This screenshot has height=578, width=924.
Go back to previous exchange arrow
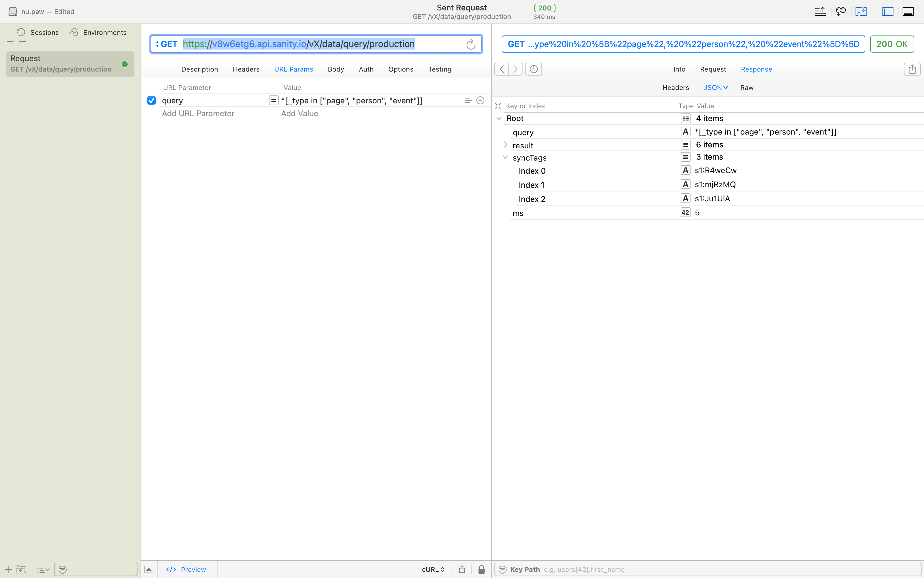pos(502,69)
